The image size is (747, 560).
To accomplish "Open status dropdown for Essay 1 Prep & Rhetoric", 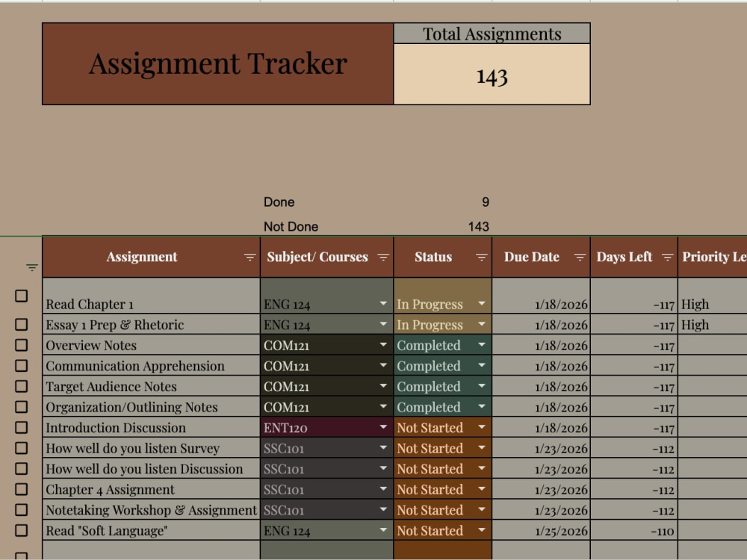I will [482, 324].
